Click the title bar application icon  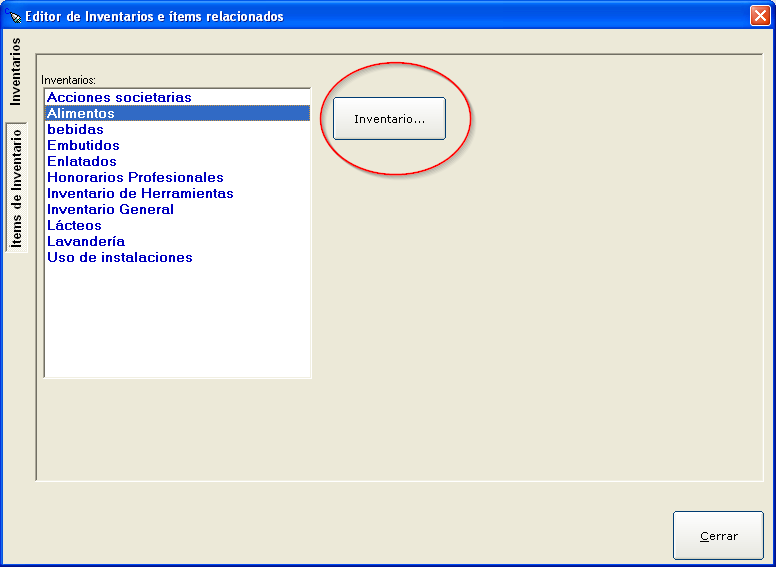pyautogui.click(x=13, y=16)
